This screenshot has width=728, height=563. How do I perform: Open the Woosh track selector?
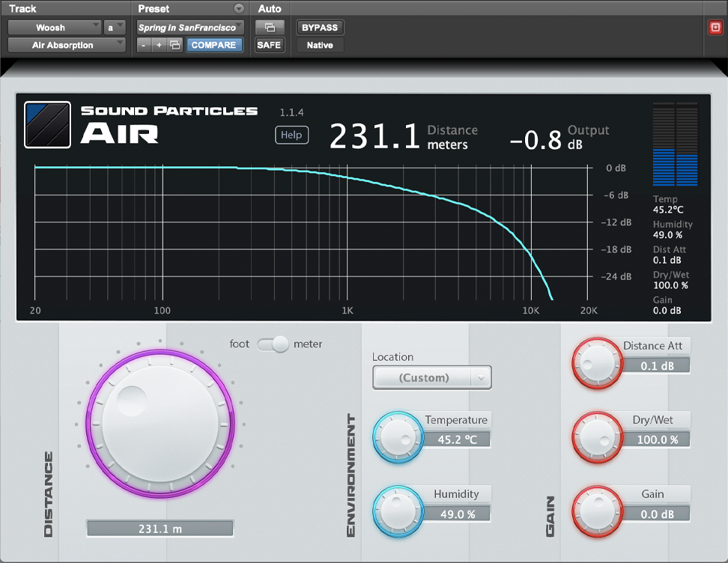(55, 28)
